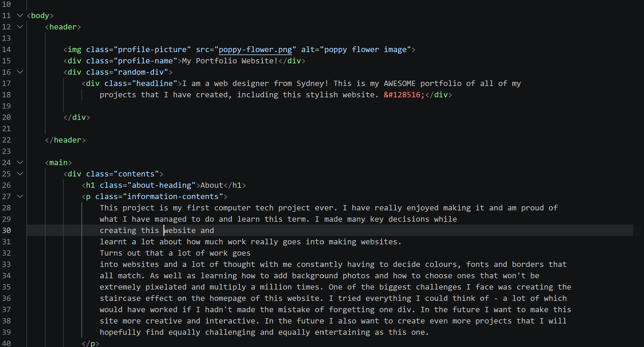Fold the contents div on line 25
This screenshot has height=347, width=644.
click(20, 174)
